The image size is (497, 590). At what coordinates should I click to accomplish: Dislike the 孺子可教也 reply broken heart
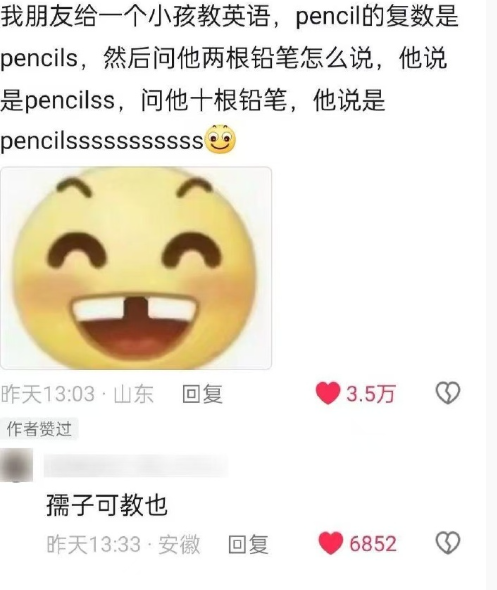[448, 543]
